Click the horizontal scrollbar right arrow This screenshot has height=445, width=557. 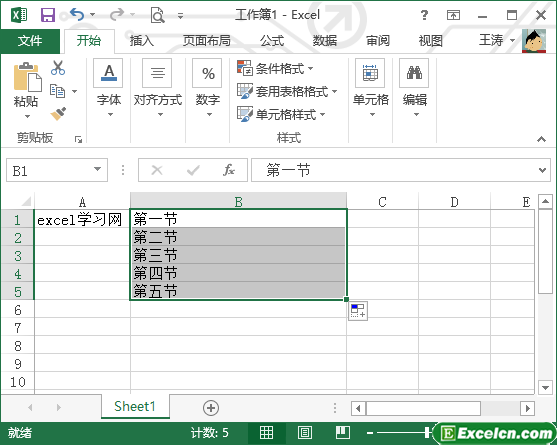pos(528,408)
